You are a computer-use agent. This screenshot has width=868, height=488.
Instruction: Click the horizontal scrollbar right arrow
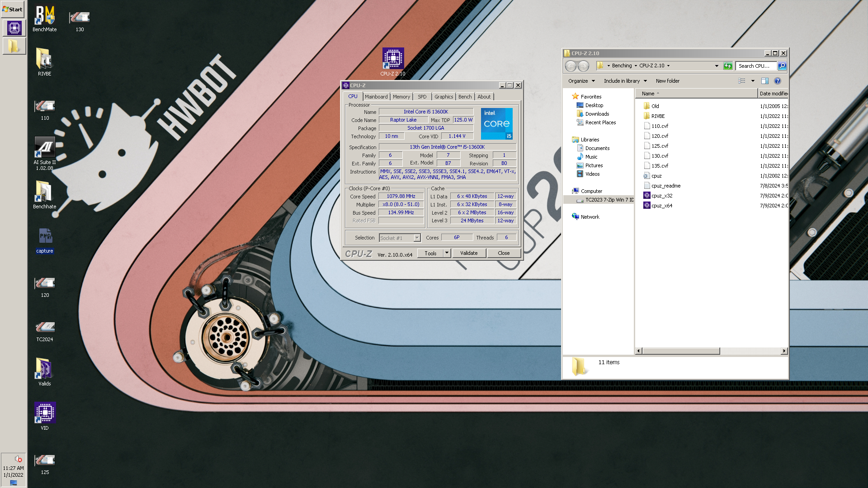[784, 351]
